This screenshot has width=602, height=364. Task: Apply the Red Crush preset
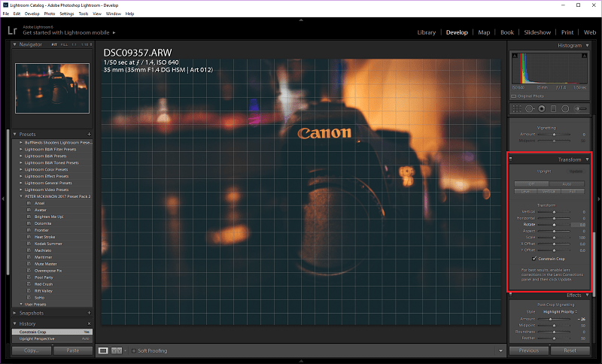[44, 284]
